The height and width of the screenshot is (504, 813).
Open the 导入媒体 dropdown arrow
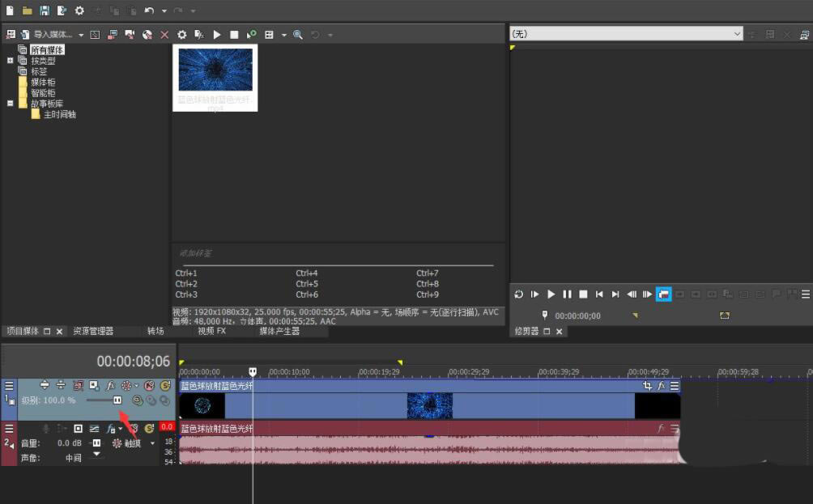(81, 34)
